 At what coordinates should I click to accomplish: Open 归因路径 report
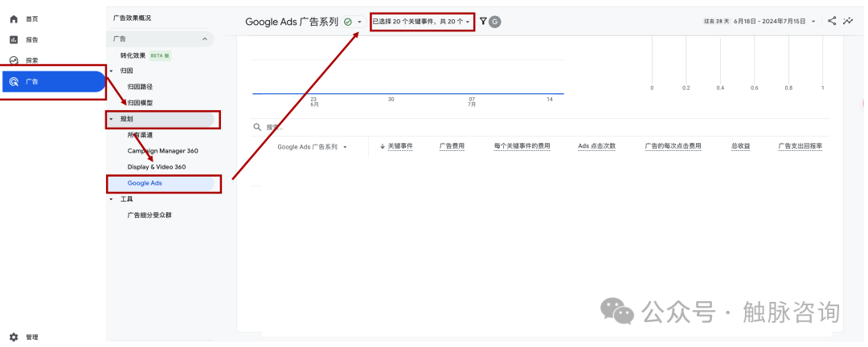(x=140, y=87)
